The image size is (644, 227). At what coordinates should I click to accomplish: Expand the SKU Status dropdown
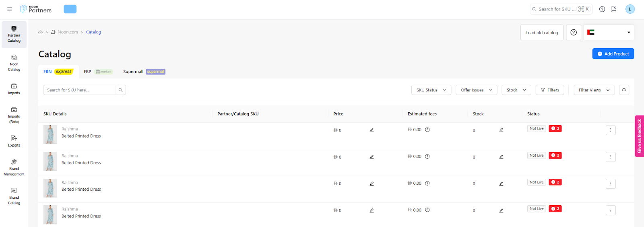431,90
